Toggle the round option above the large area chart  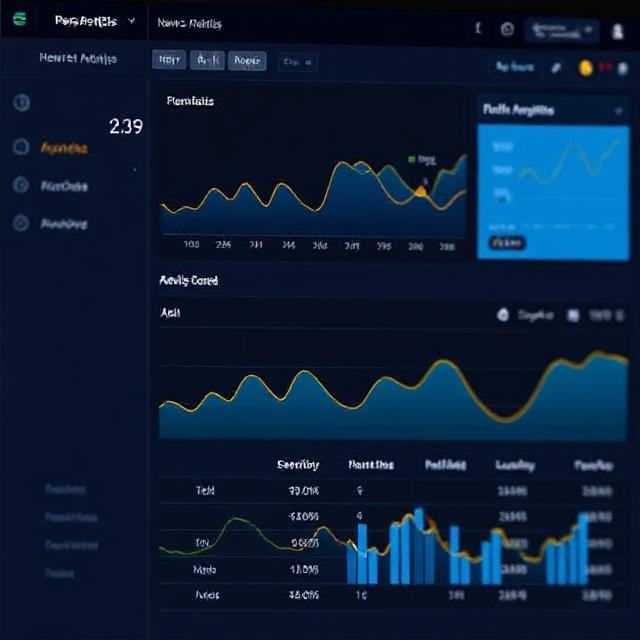(503, 315)
